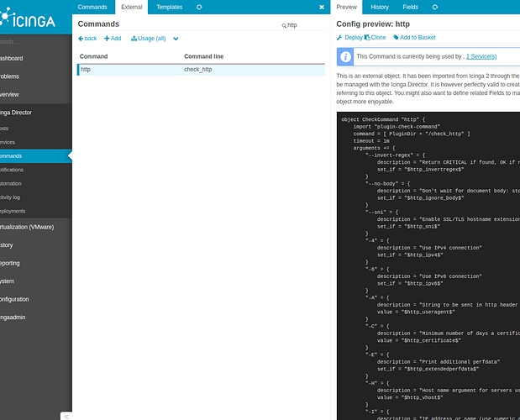The width and height of the screenshot is (520, 420).
Task: Open Virtualization (VMware) in the sidebar
Action: pos(36,227)
